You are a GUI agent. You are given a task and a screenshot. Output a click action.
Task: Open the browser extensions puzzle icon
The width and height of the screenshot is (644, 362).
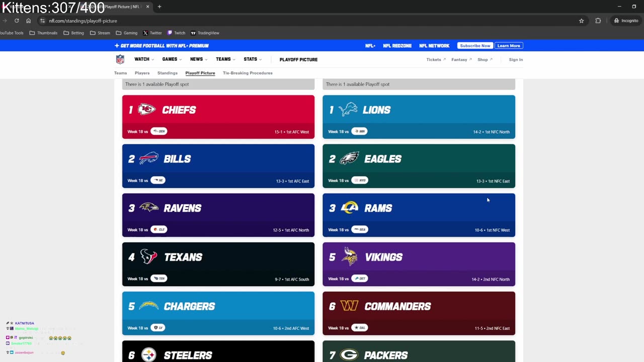coord(598,21)
